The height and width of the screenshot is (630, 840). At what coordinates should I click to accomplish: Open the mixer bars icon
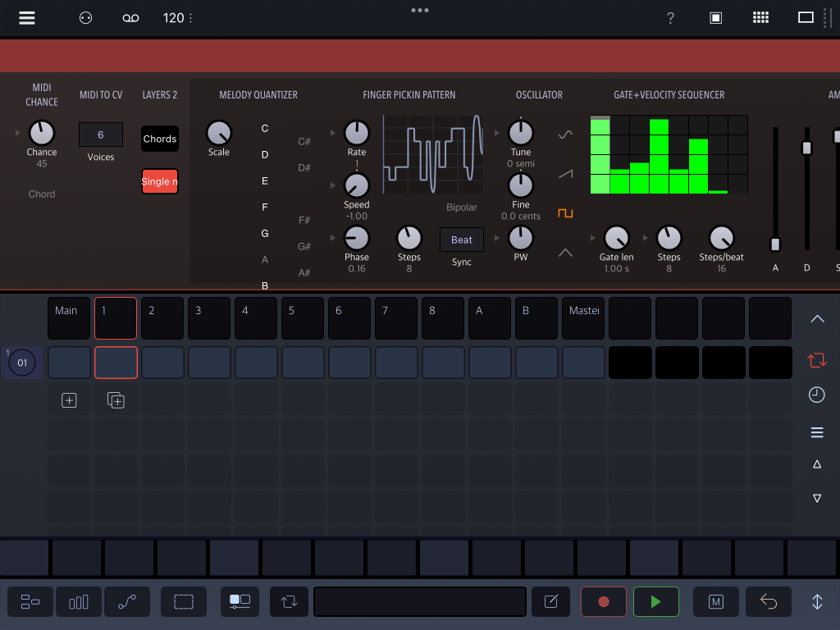coord(78,601)
